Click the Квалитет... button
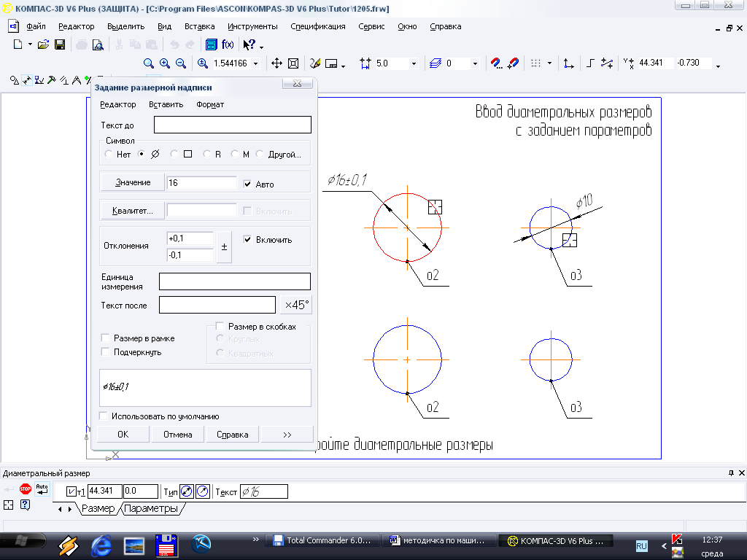 133,211
